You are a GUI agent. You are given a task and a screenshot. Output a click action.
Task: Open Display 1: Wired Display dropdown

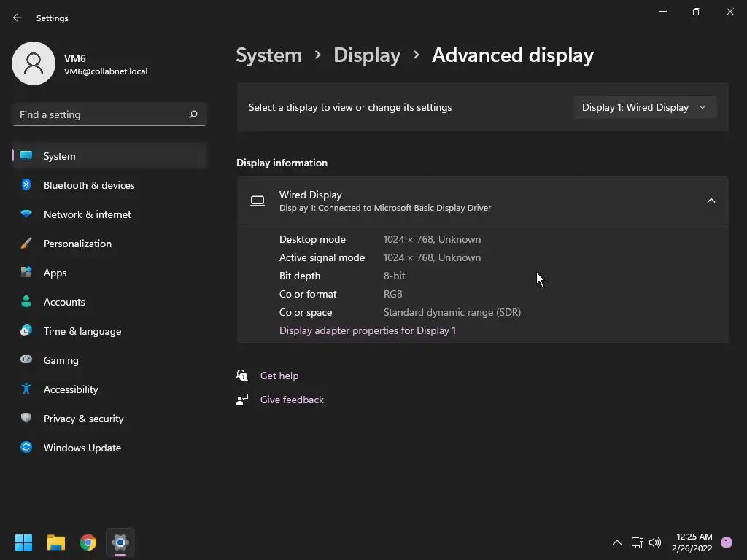click(x=645, y=107)
